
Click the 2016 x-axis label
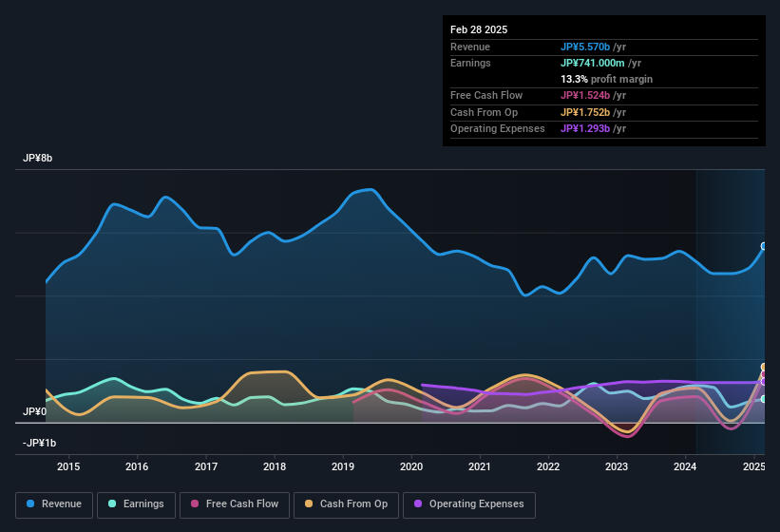pos(137,466)
